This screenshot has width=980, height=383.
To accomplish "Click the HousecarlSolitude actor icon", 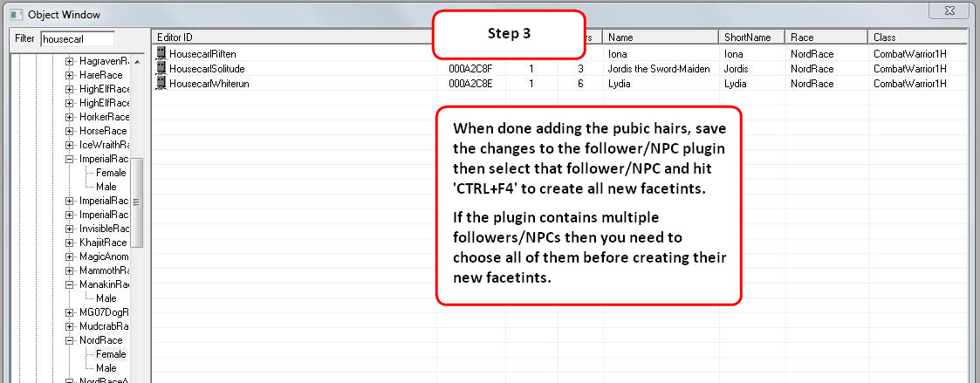I will tap(161, 68).
